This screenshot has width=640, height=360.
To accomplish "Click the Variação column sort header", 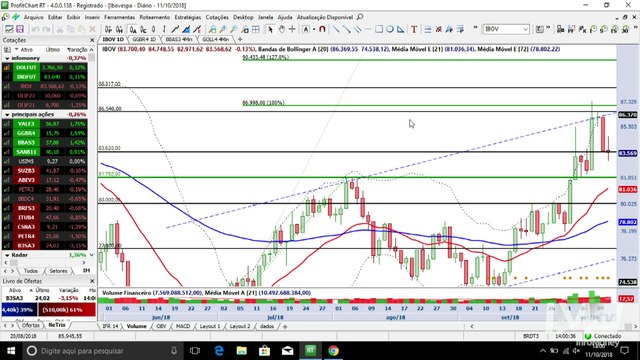I will pyautogui.click(x=78, y=49).
